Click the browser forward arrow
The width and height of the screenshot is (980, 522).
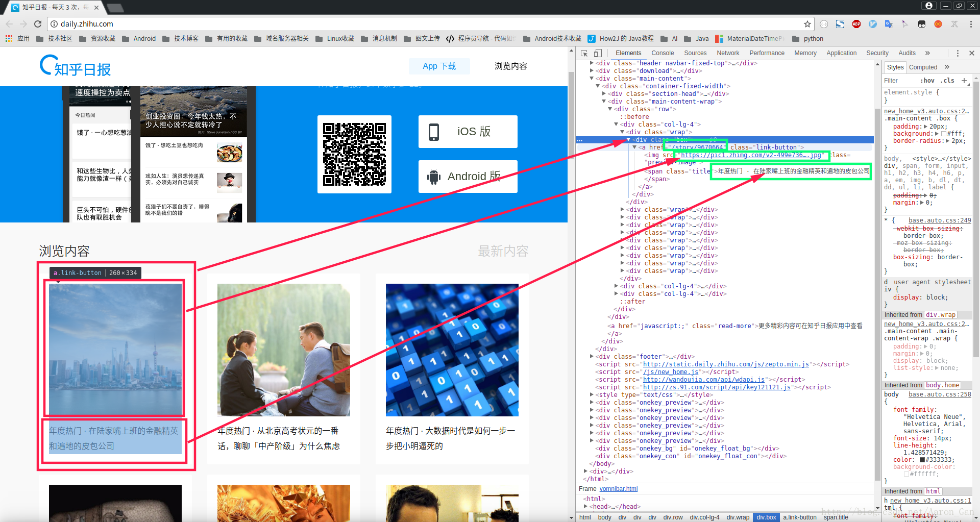(23, 24)
